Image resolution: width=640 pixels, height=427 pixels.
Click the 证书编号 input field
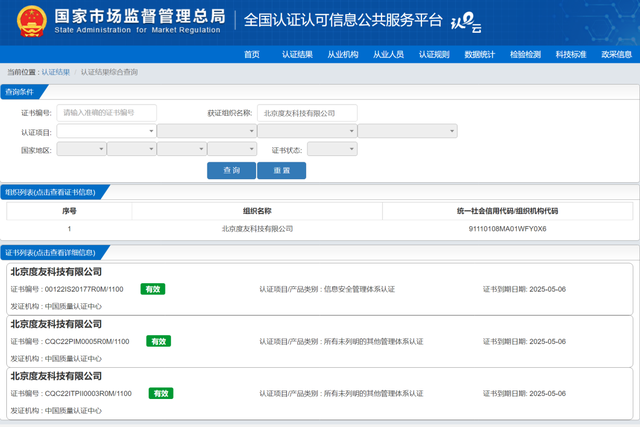pos(107,113)
